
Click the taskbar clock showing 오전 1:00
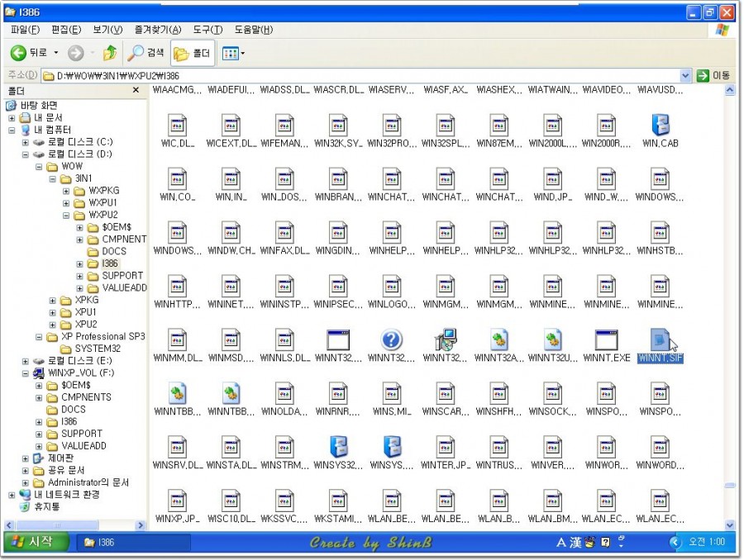706,542
